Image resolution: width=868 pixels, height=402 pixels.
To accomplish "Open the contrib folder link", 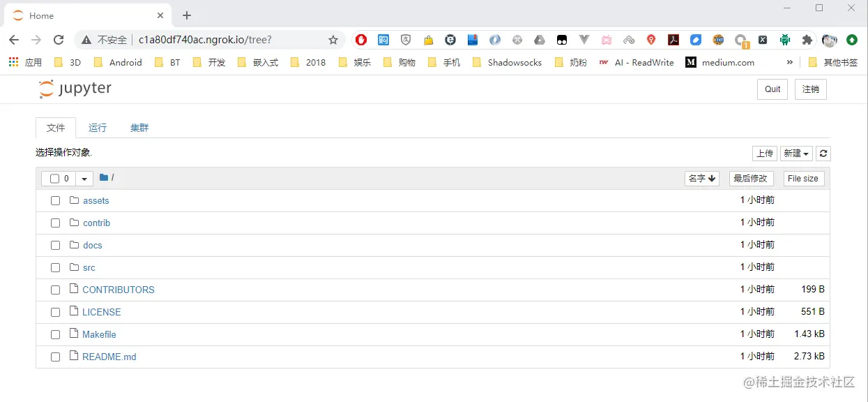I will pos(97,223).
